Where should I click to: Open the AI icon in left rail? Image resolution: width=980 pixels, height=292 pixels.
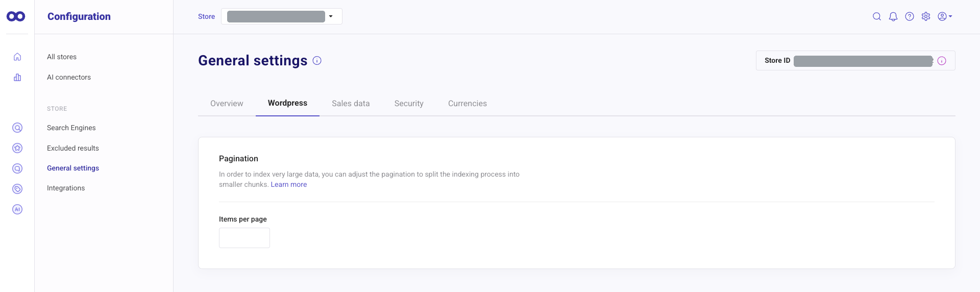(x=17, y=209)
